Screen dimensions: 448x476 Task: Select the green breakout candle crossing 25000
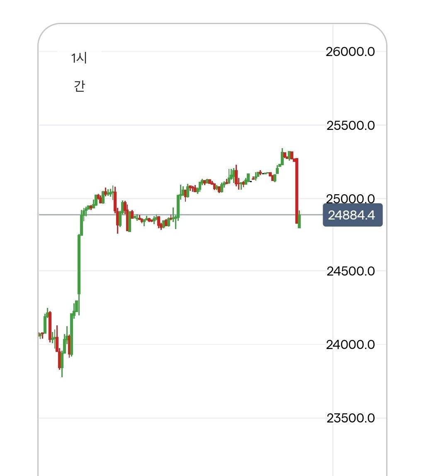point(178,206)
